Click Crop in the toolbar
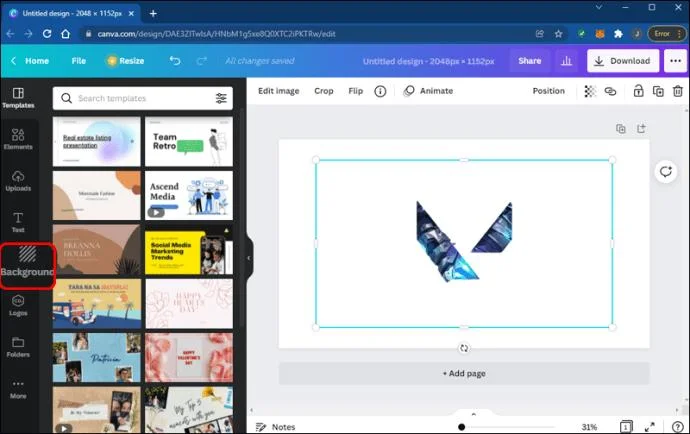This screenshot has width=690, height=434. click(x=324, y=91)
